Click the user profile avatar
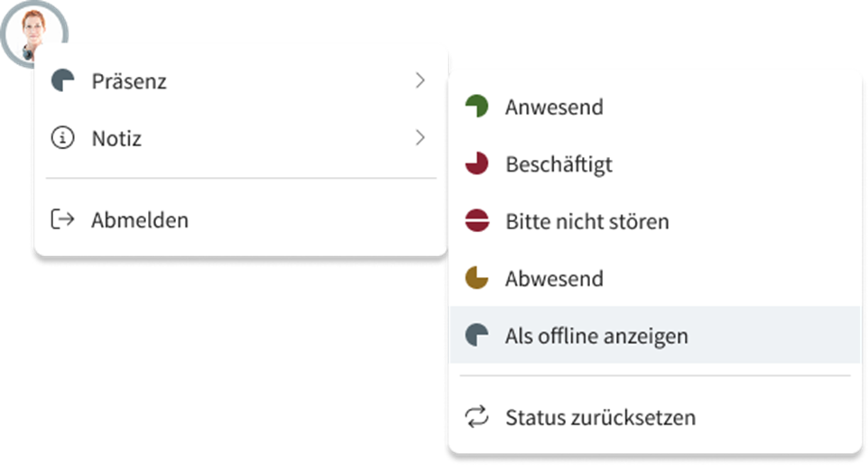 pos(34,33)
